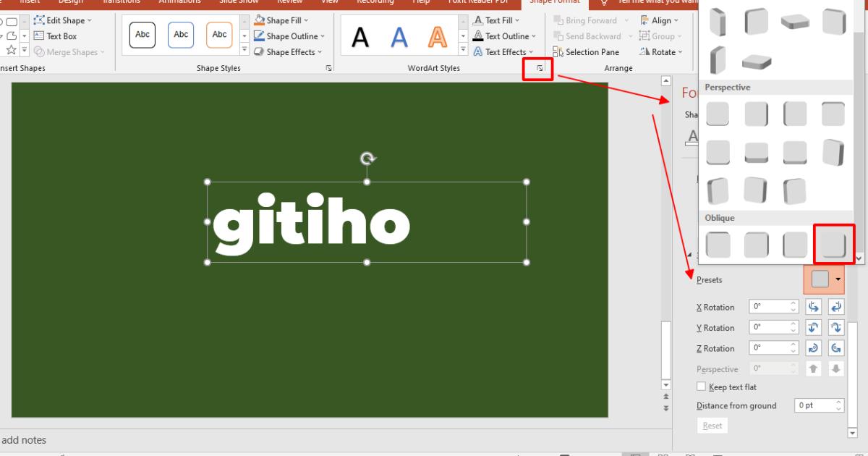Switch to the Foxit Reader PDF tab

[477, 2]
